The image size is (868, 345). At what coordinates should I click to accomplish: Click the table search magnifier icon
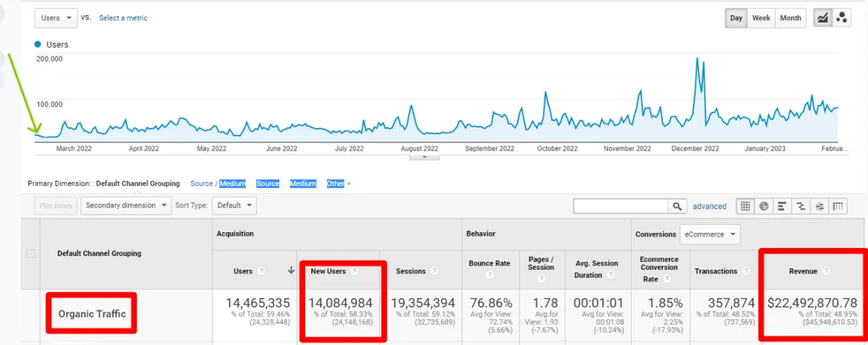click(x=677, y=206)
